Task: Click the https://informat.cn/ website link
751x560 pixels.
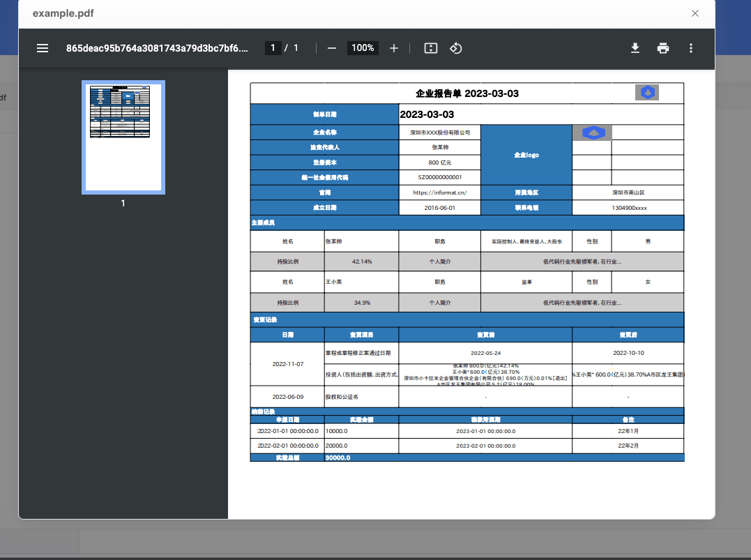Action: pos(439,192)
